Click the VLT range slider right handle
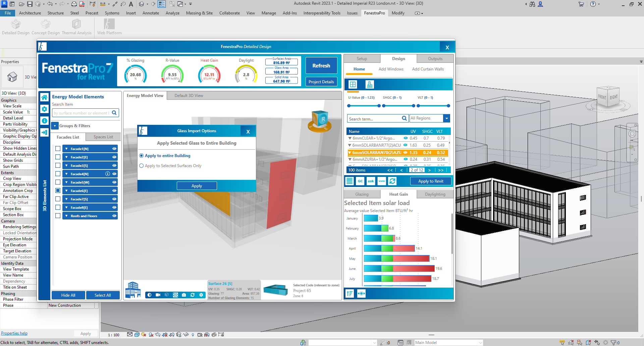Image resolution: width=644 pixels, height=346 pixels. click(x=448, y=106)
